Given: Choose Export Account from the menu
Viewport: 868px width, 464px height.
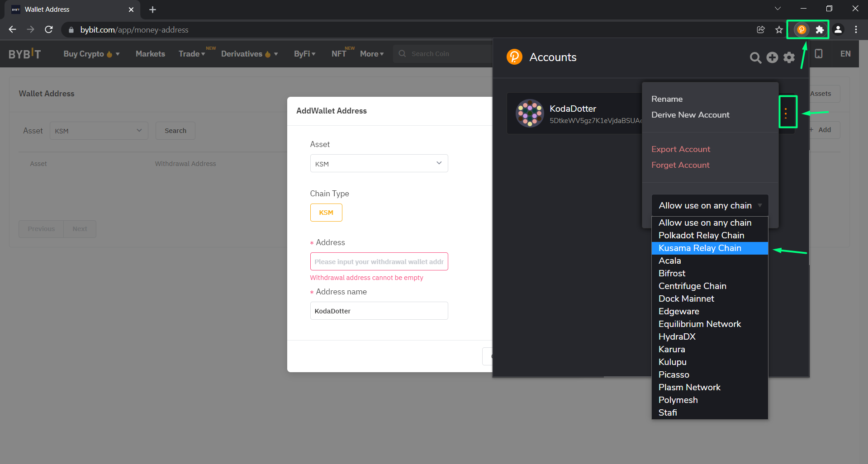Looking at the screenshot, I should click(x=680, y=149).
